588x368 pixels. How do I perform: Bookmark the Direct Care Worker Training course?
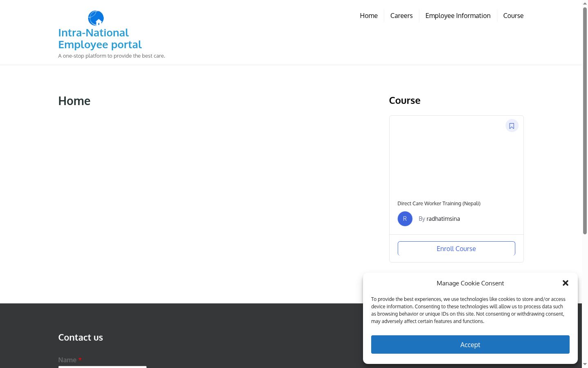coord(512,126)
